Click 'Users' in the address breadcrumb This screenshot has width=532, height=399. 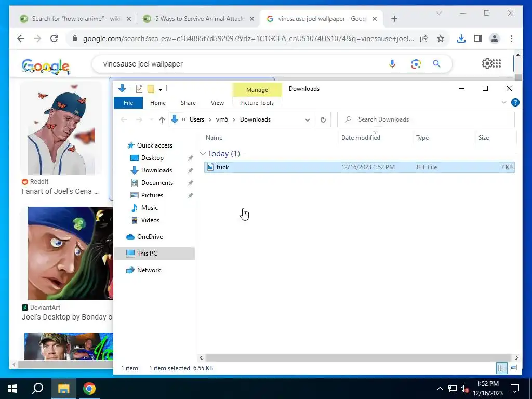point(197,119)
